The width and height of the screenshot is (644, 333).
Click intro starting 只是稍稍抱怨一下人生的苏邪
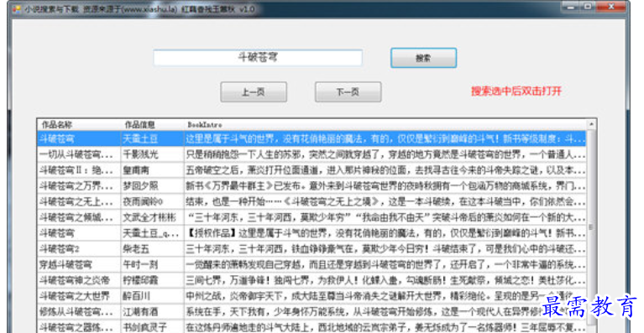[385, 154]
